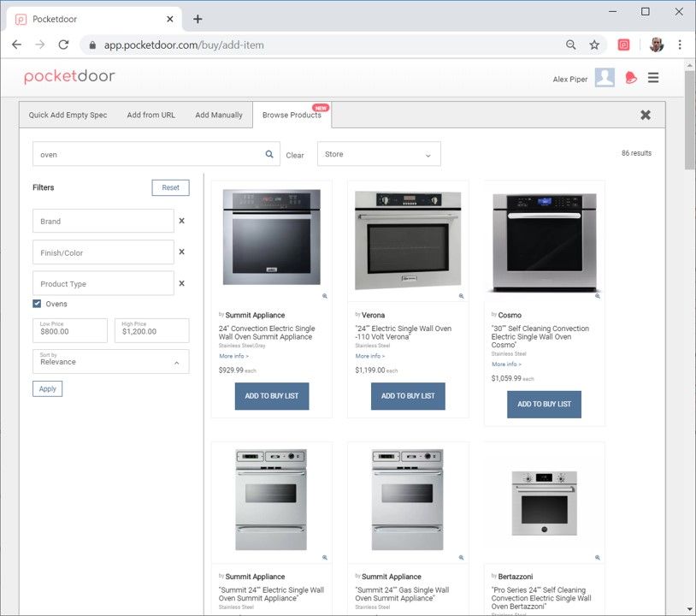
Task: Click the page vertical scrollbar
Action: coord(689,120)
